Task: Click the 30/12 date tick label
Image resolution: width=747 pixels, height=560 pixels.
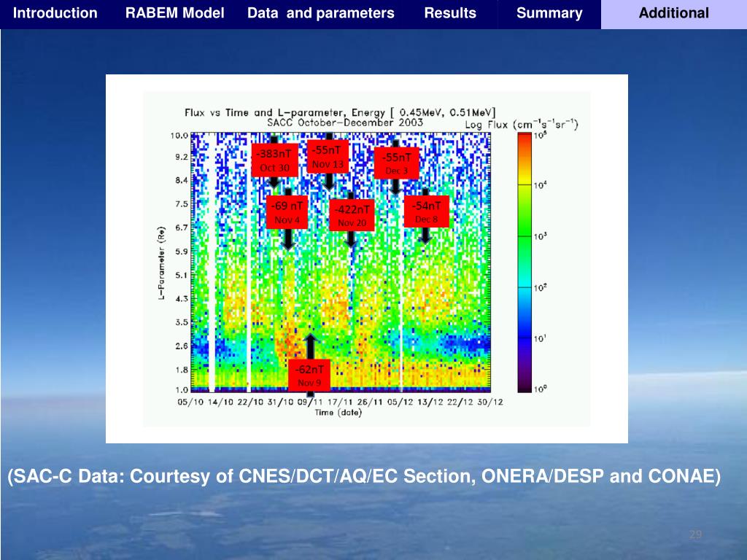Action: click(490, 402)
